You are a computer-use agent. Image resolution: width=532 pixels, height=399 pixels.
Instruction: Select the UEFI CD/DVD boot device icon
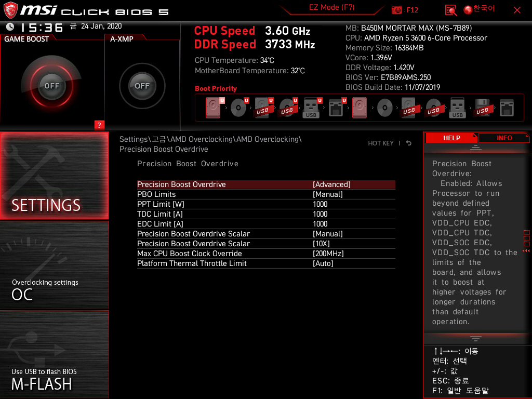240,108
